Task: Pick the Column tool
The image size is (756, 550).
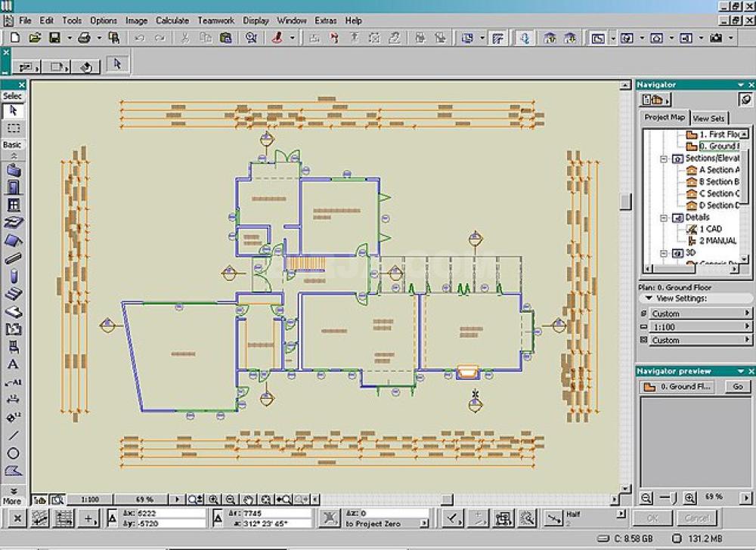Action: (x=13, y=277)
